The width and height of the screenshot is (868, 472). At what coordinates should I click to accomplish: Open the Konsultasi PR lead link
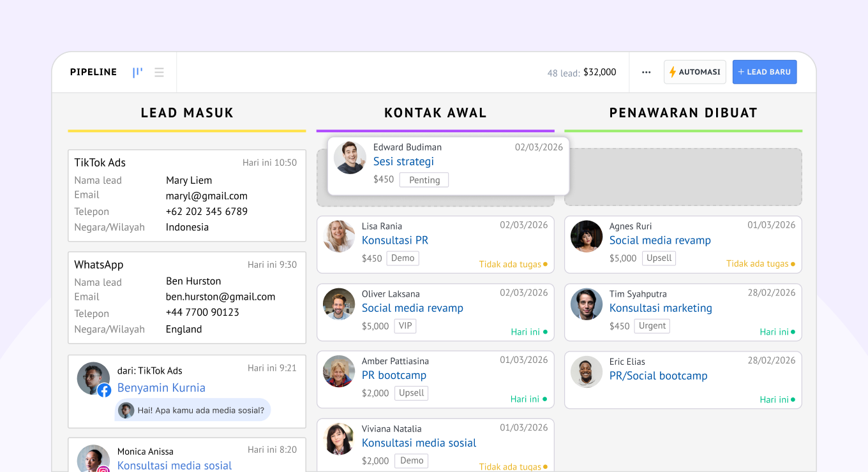394,240
